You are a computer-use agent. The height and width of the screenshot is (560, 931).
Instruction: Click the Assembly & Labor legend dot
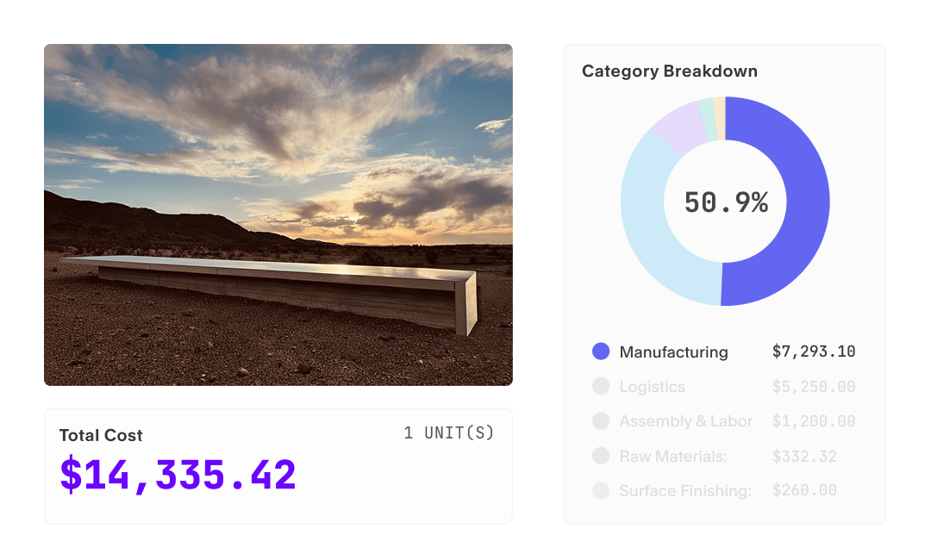[601, 421]
